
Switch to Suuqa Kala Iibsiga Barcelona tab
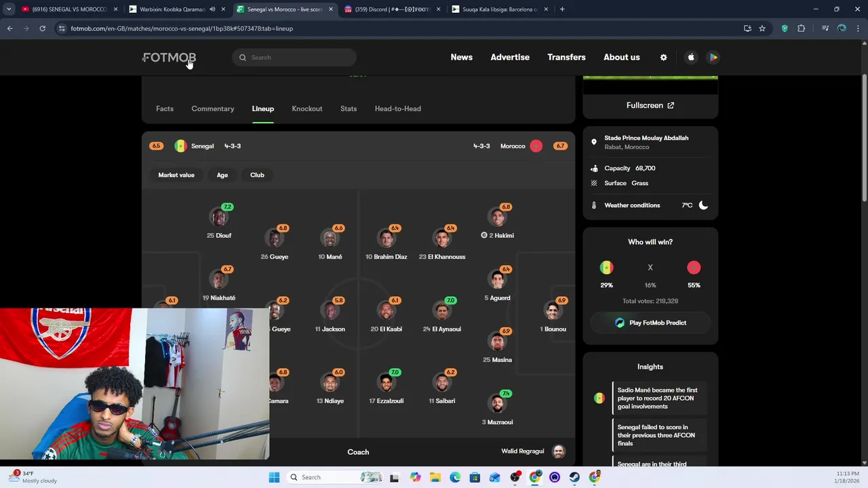tap(500, 9)
